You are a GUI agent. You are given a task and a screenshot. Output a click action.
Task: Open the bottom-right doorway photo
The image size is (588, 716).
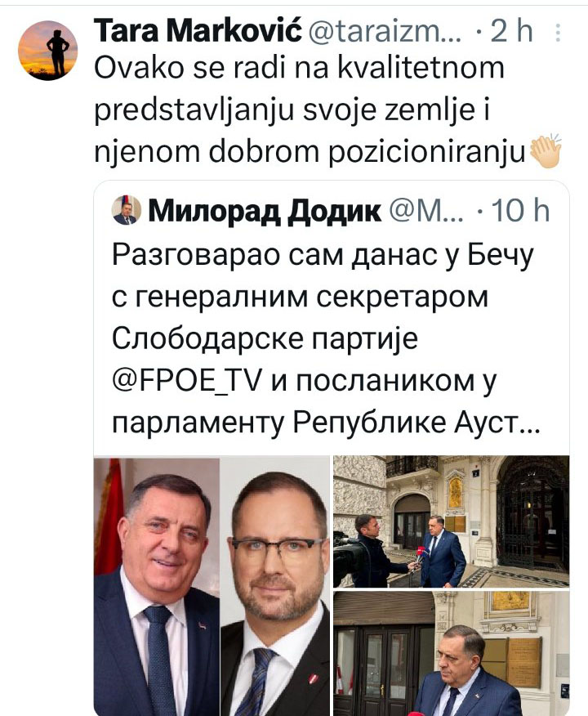point(451,653)
